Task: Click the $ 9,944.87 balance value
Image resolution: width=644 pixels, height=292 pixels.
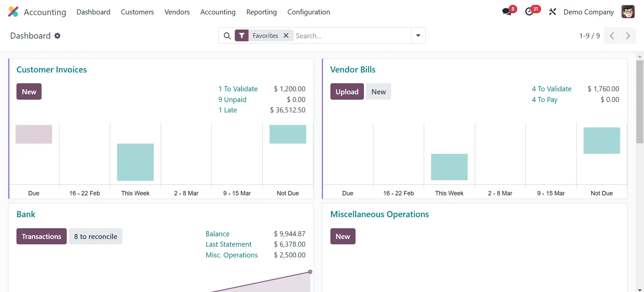Action: tap(290, 234)
